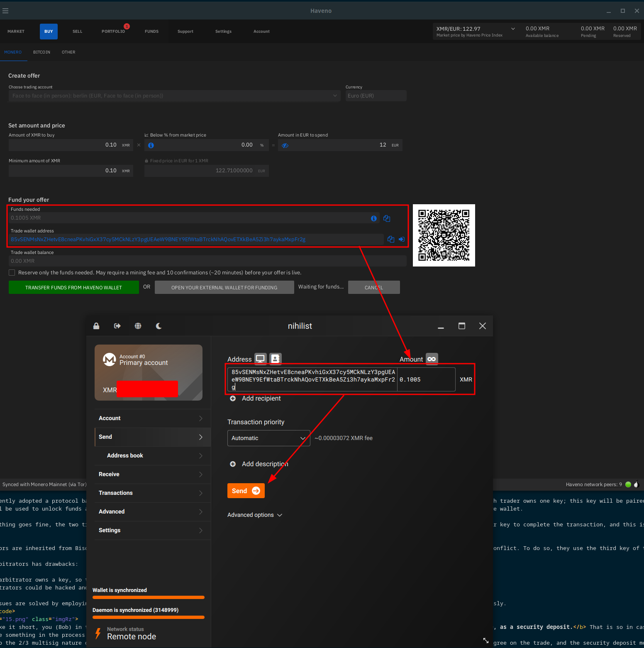Click Minimum amount of XMR field
Image resolution: width=644 pixels, height=648 pixels.
pyautogui.click(x=71, y=171)
